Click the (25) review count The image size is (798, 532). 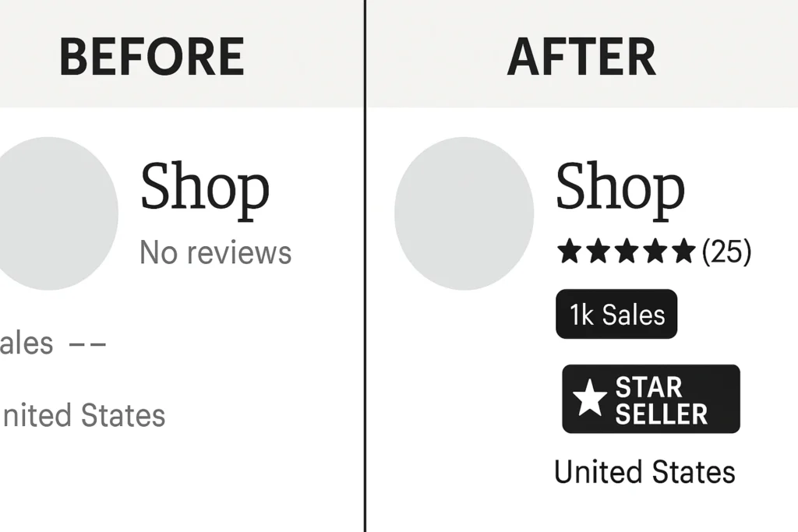(x=726, y=252)
